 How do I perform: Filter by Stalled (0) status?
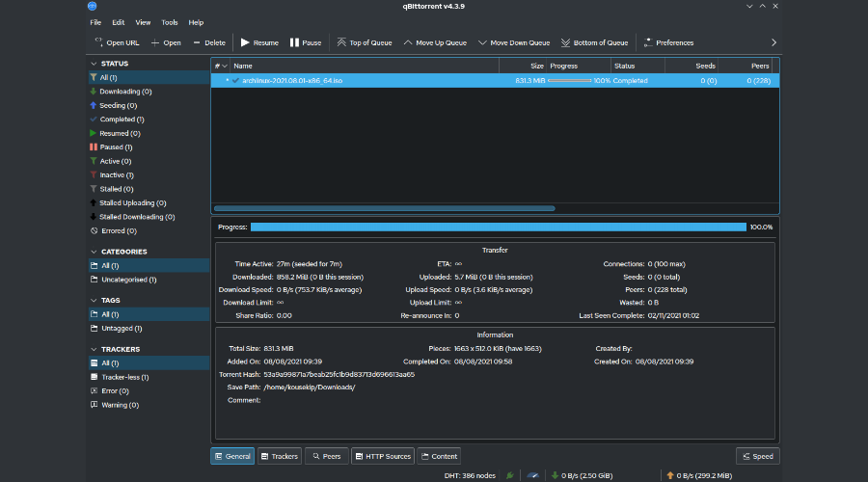click(x=149, y=189)
